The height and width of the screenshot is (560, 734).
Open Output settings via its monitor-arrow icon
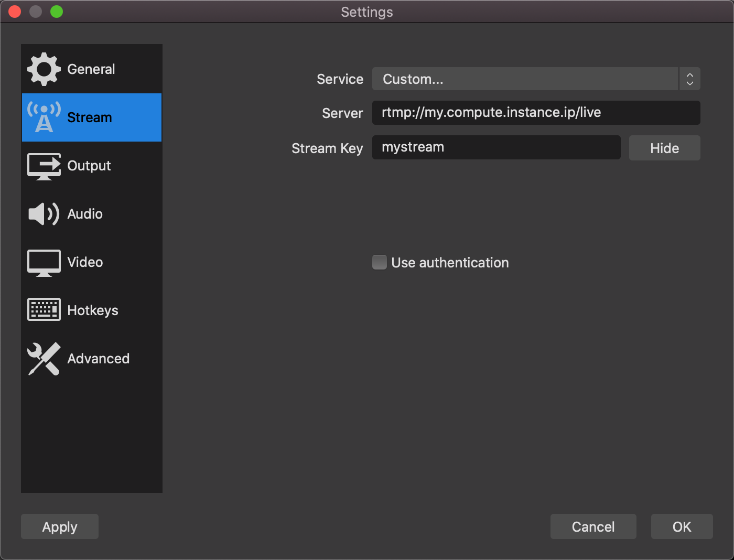pos(44,166)
